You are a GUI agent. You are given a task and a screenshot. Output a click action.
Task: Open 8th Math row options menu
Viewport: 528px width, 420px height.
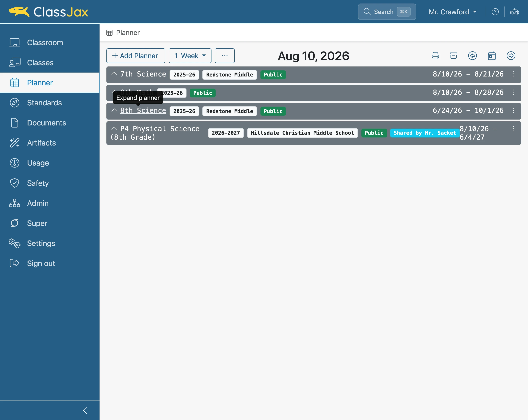pos(513,92)
